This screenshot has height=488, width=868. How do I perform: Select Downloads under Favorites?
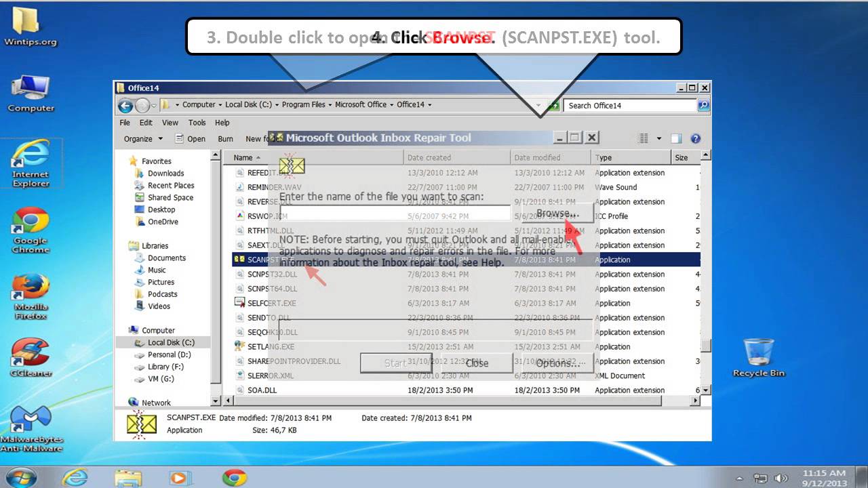(x=166, y=174)
